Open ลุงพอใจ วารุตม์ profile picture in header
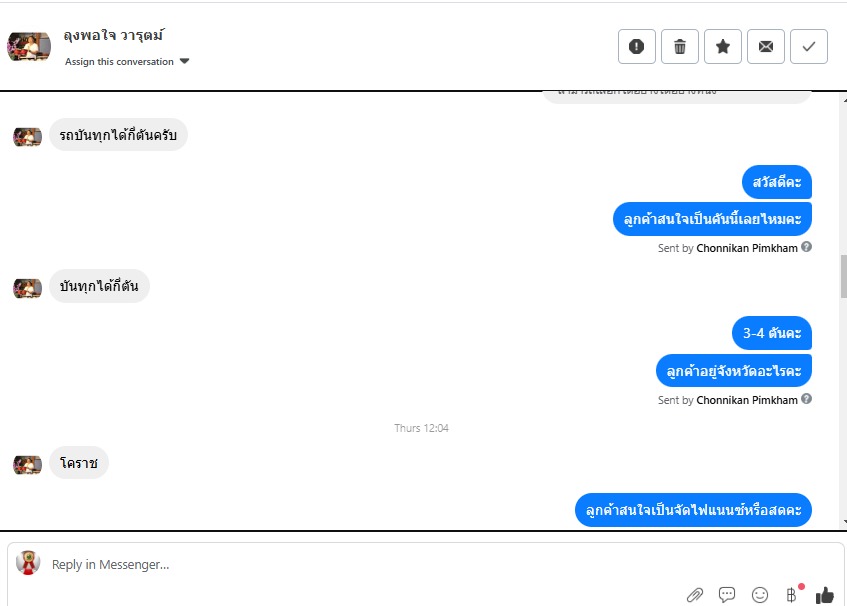 pos(29,46)
